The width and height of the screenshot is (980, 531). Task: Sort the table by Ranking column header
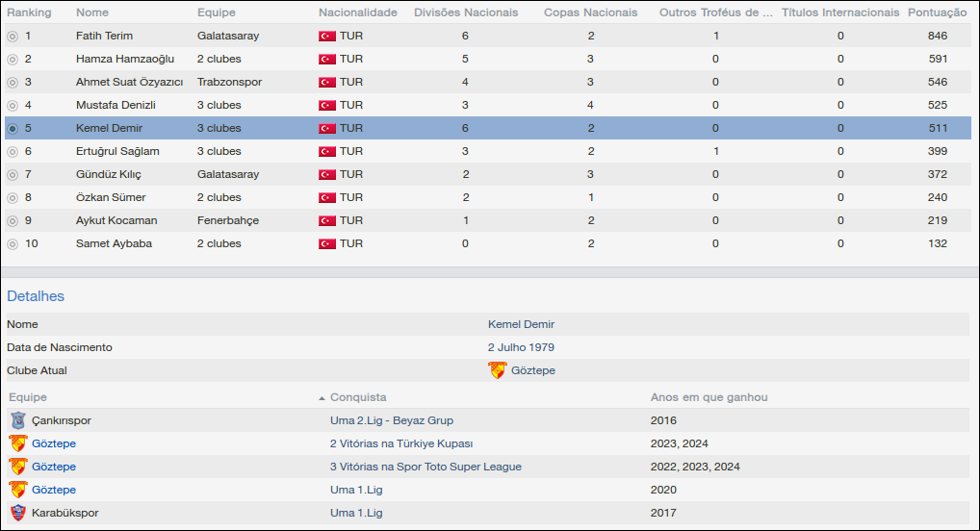tap(29, 13)
